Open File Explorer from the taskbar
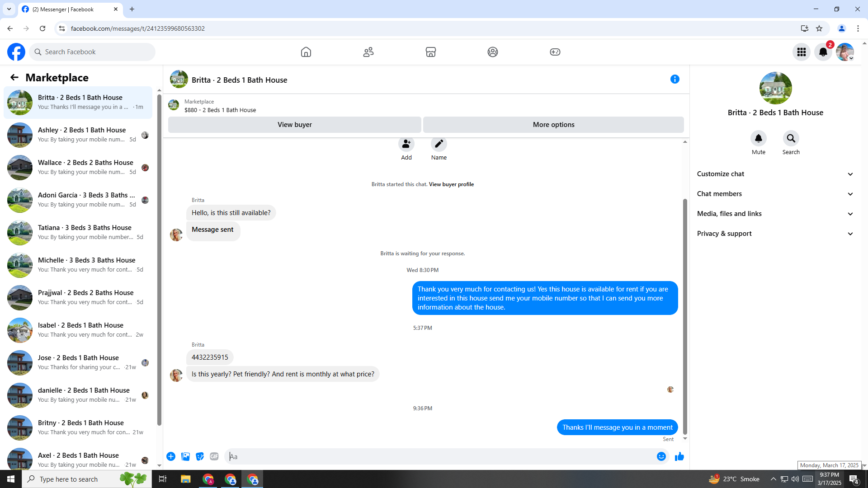Screen dimensions: 868x488 pyautogui.click(x=186, y=479)
